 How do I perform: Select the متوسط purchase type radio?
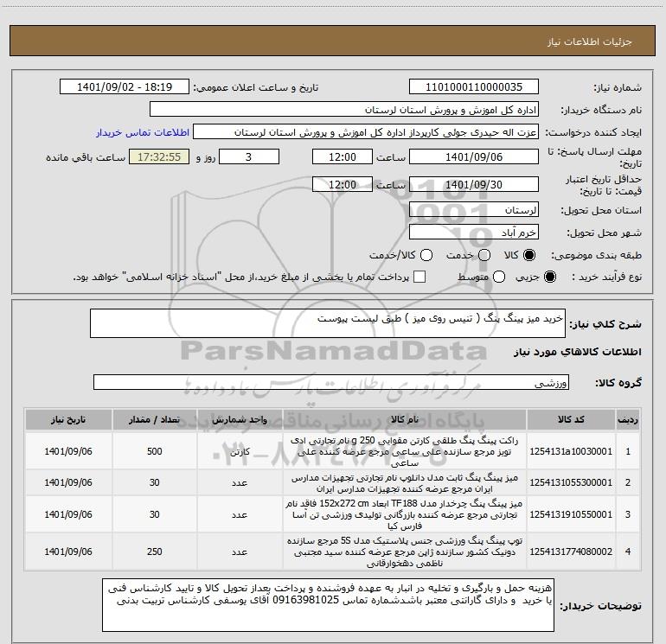pos(499,277)
